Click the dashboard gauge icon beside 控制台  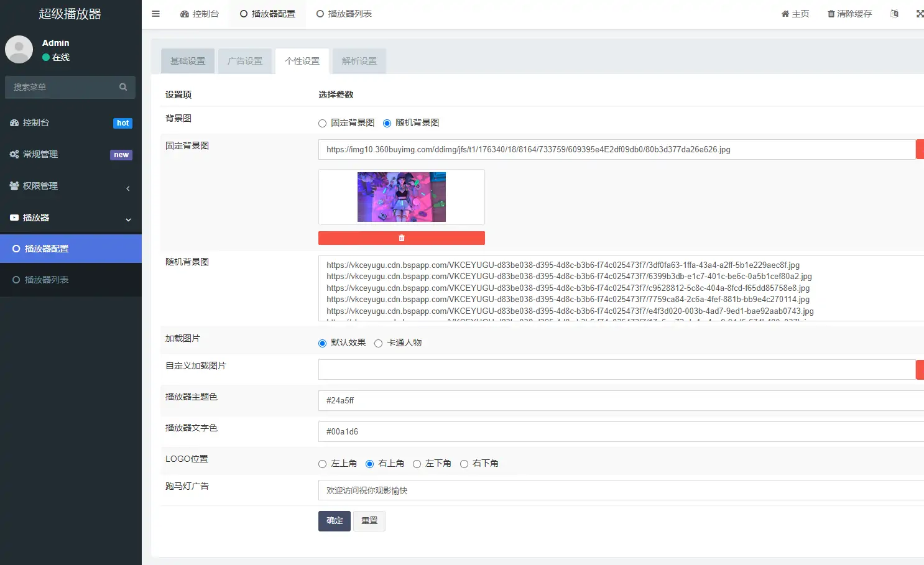(x=184, y=12)
